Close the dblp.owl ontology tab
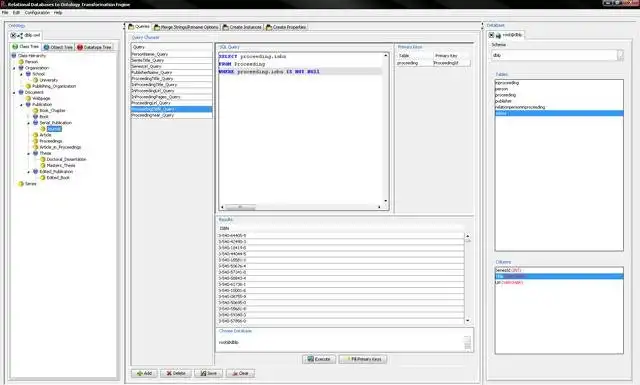Viewport: 640px width, 385px height. pyautogui.click(x=13, y=36)
